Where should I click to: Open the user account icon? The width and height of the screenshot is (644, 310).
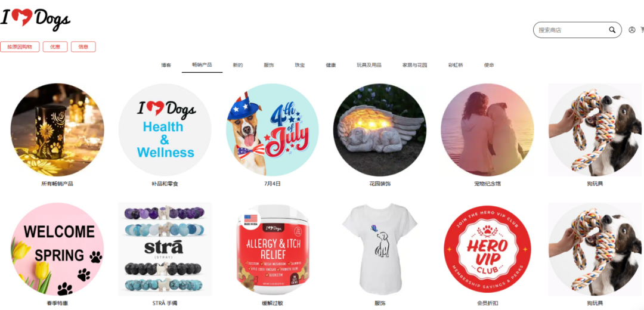(631, 30)
